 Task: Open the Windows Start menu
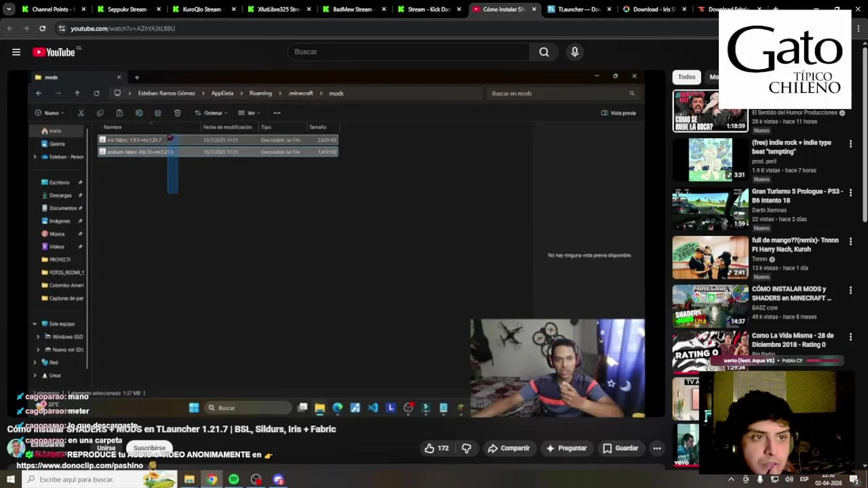click(x=10, y=479)
